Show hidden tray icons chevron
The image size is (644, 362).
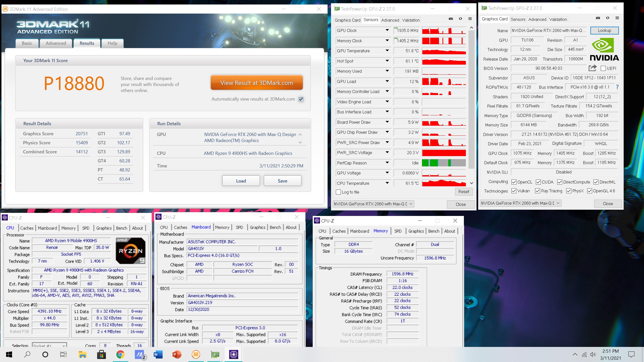pos(575,354)
